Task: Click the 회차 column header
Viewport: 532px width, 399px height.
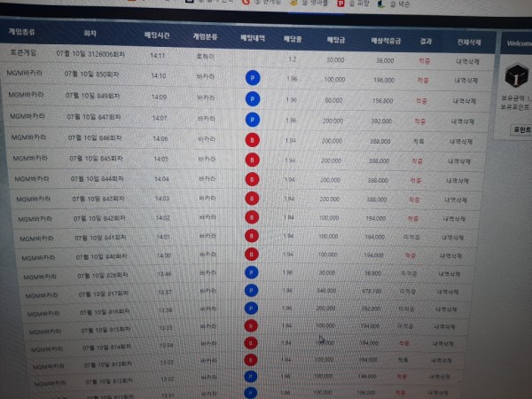Action: (90, 34)
